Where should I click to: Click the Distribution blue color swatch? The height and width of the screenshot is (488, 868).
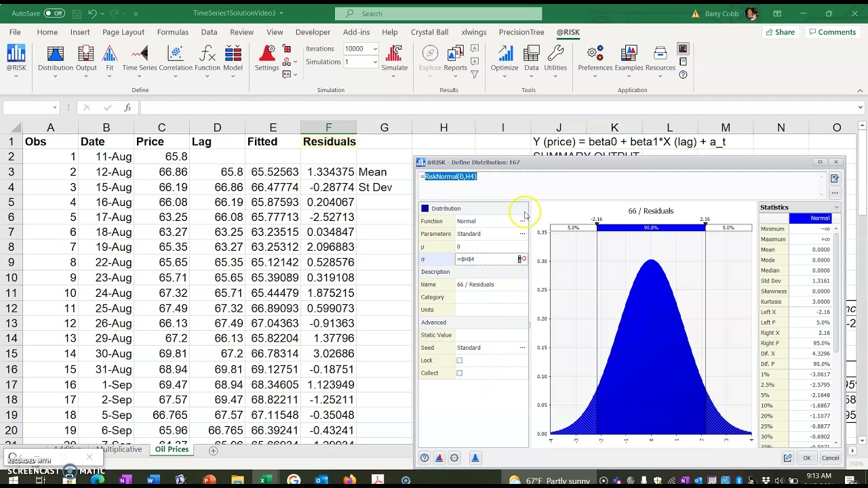pos(425,209)
